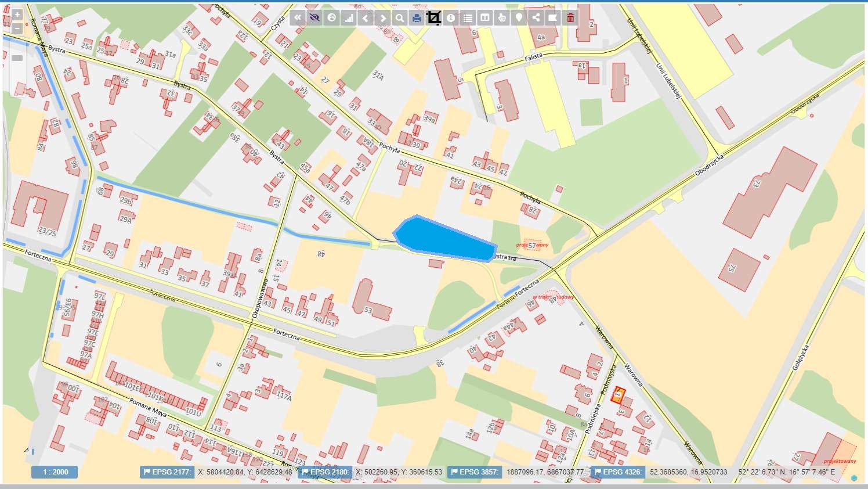Image resolution: width=868 pixels, height=489 pixels.
Task: Toggle layer visibility with crossed-eye icon
Action: click(x=314, y=18)
